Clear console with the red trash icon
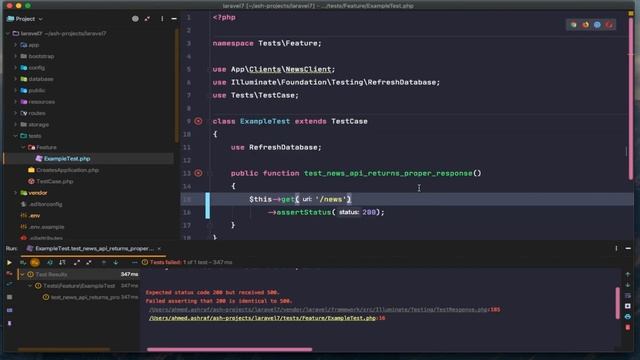This screenshot has width=640, height=360. 628,327
